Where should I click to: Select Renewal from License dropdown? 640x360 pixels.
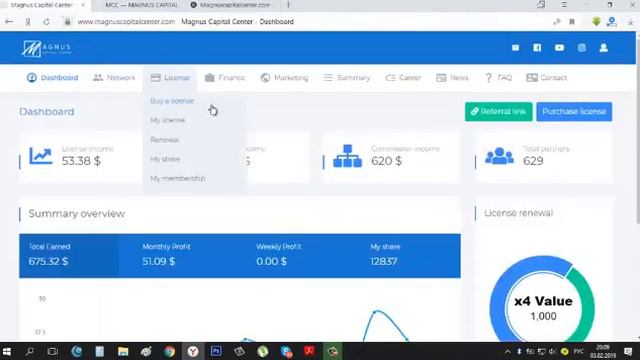click(164, 140)
